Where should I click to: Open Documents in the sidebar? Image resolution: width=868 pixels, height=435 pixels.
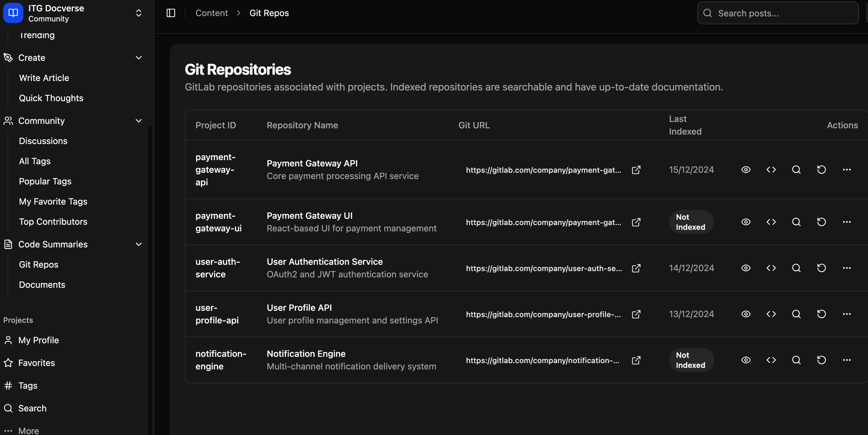click(42, 285)
